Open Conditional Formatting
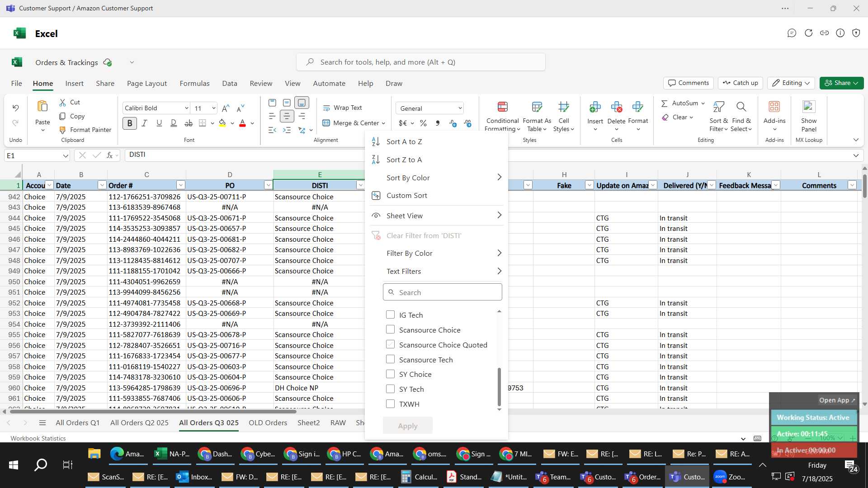The image size is (868, 488). tap(502, 116)
